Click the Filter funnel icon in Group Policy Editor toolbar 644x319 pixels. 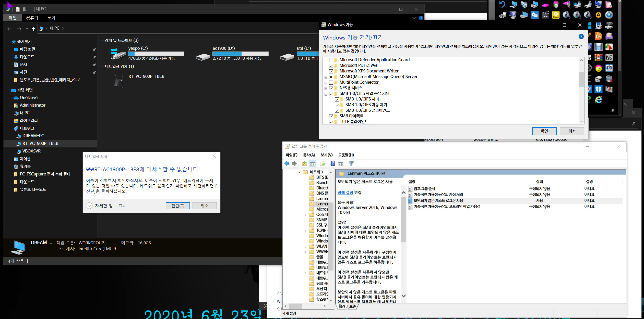coord(351,164)
